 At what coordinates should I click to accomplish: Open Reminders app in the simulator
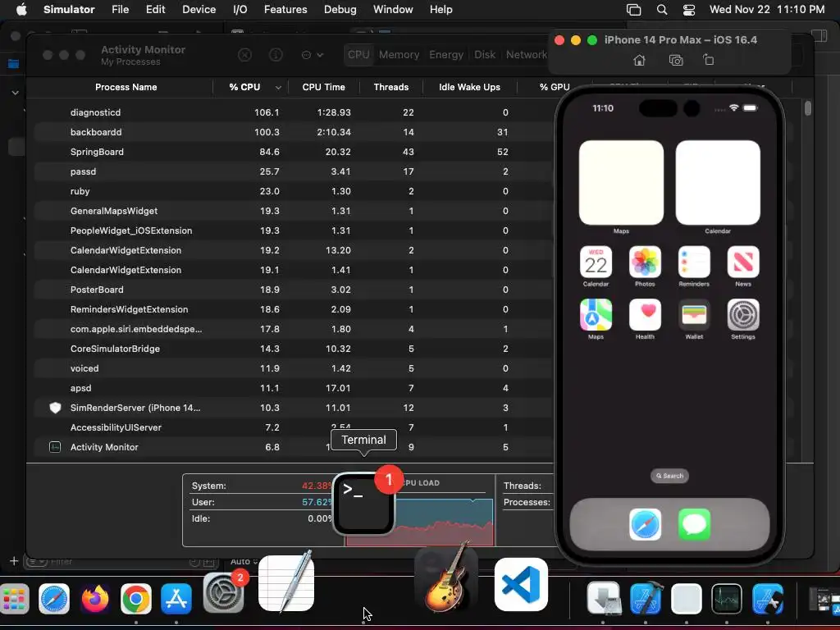pos(694,262)
